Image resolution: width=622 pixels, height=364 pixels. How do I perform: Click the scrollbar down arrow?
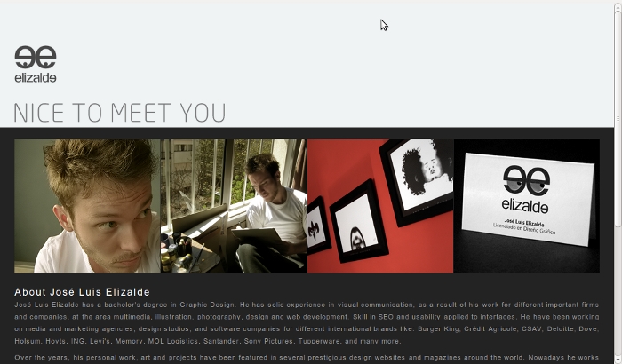pyautogui.click(x=618, y=360)
